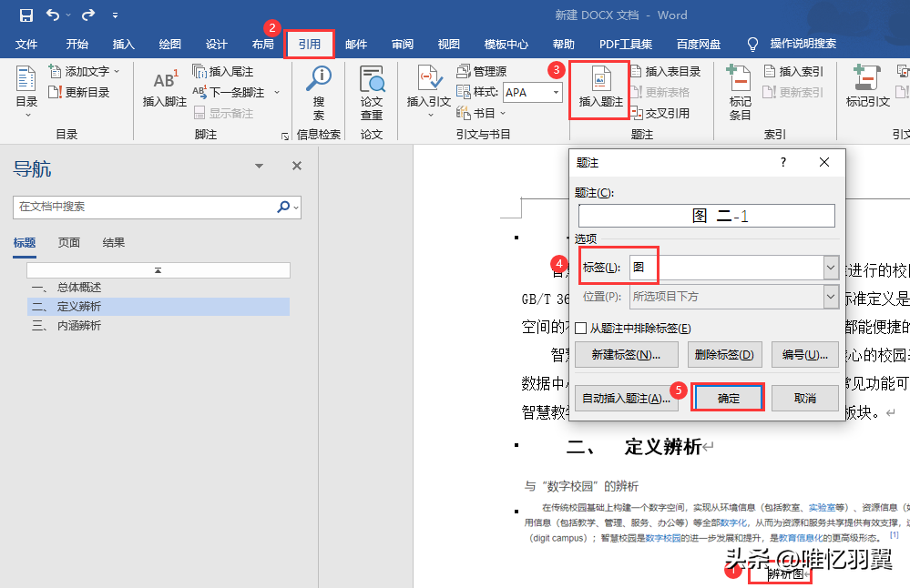Open Quick Access Toolbar customization arrow
This screenshot has width=910, height=588.
pyautogui.click(x=115, y=15)
